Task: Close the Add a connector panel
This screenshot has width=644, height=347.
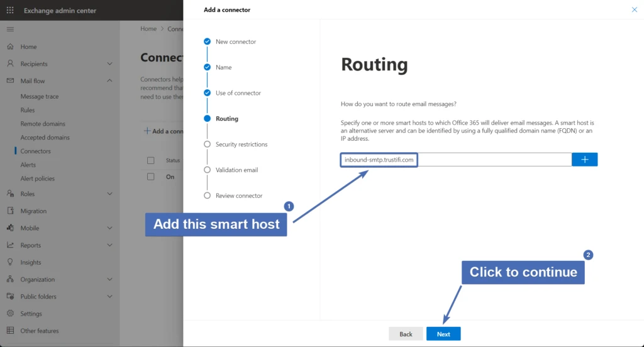Action: (633, 9)
